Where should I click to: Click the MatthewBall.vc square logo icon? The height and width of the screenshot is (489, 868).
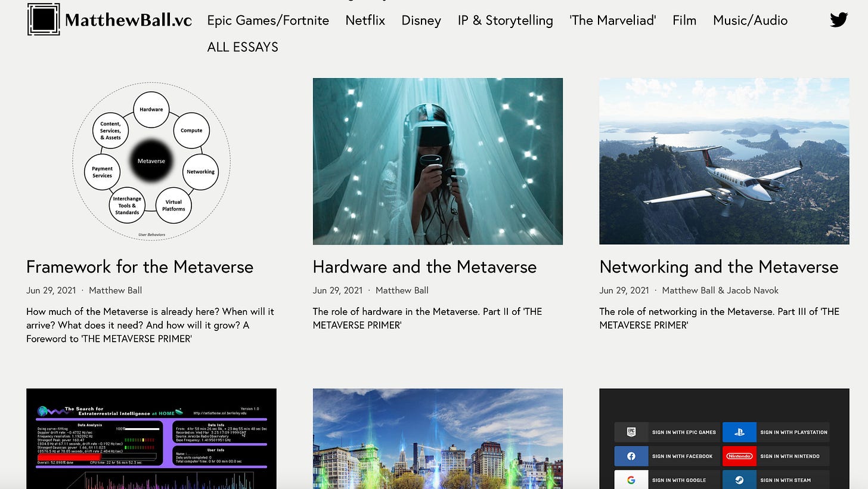44,19
